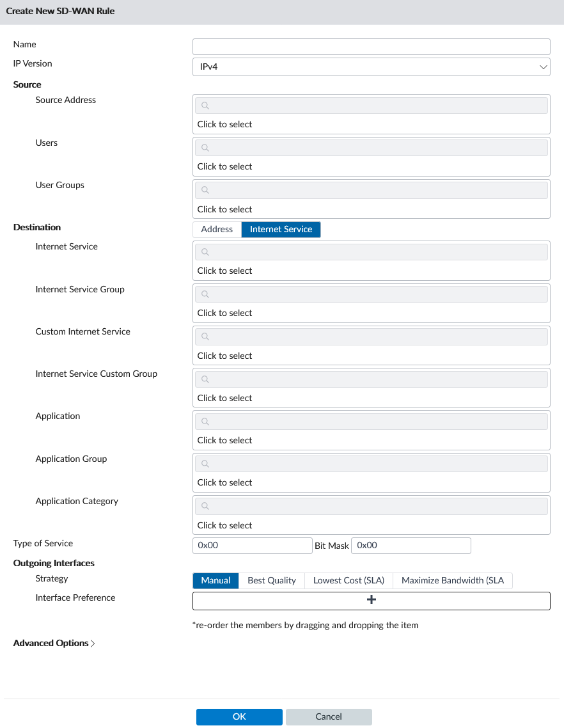Select Best Quality strategy

click(x=272, y=580)
